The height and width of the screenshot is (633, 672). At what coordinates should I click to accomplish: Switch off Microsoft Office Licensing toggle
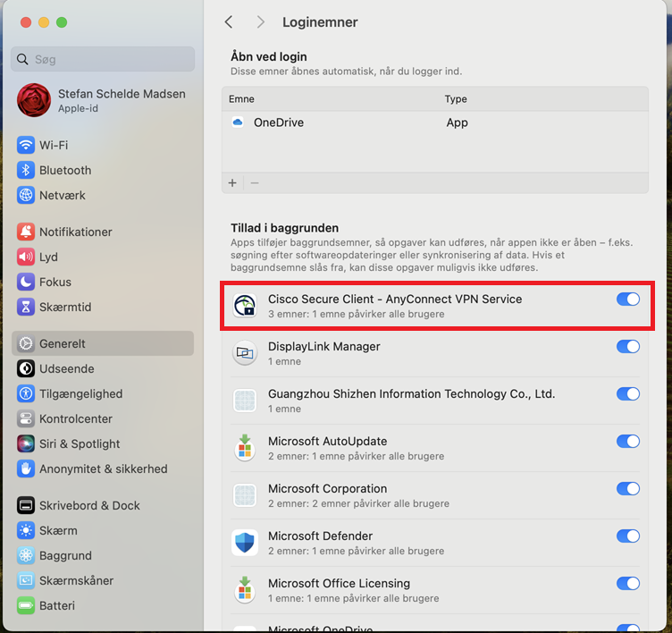(628, 584)
